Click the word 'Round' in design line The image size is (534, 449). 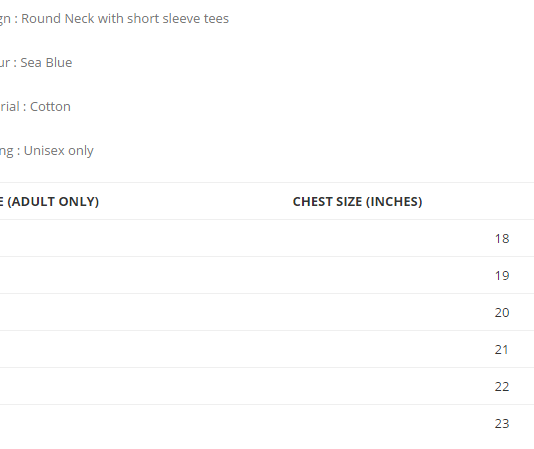(41, 18)
